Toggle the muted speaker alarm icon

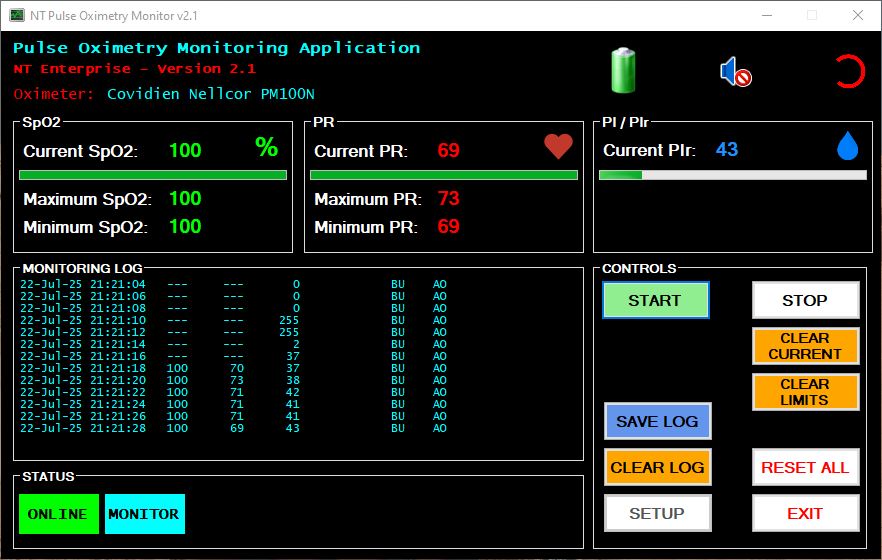click(736, 72)
